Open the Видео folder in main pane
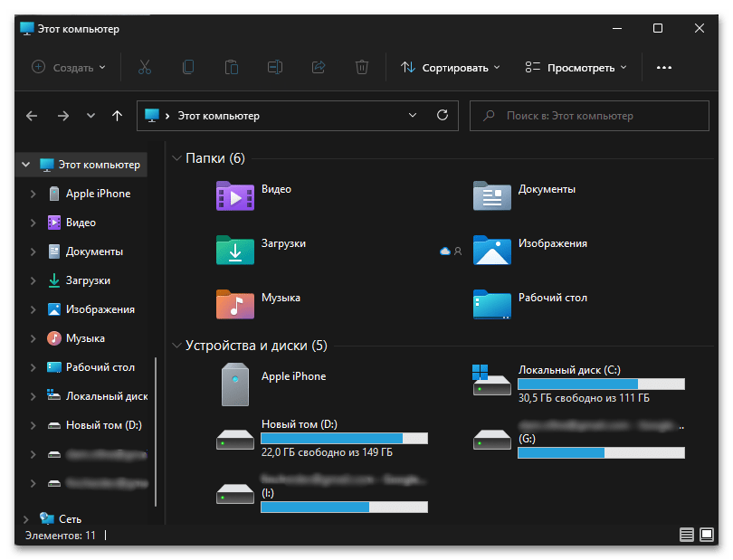The width and height of the screenshot is (733, 560). 235,196
